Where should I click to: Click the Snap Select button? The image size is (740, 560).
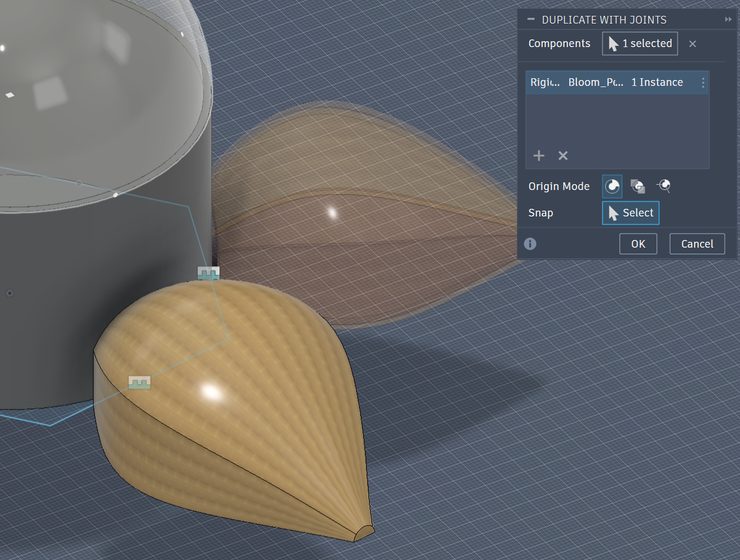pyautogui.click(x=631, y=213)
